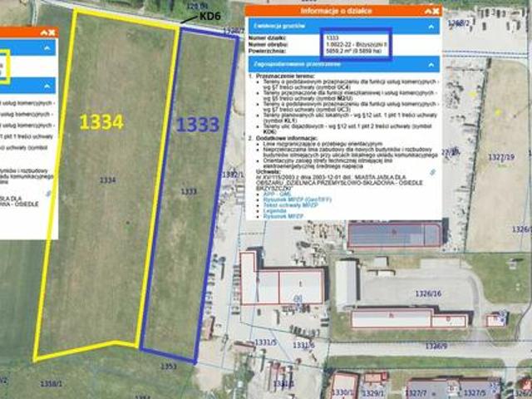Collapse the 'Informacja o działce' window
532x399 pixels.
(x=426, y=11)
